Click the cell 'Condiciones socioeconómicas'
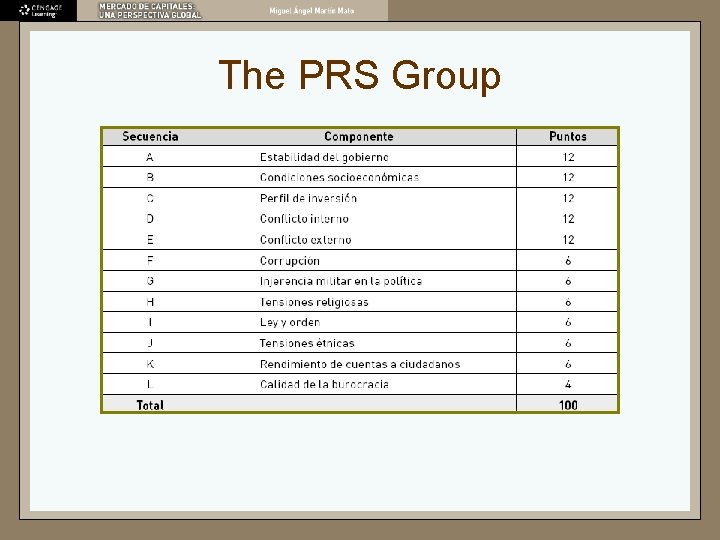720x540 pixels. click(x=339, y=177)
